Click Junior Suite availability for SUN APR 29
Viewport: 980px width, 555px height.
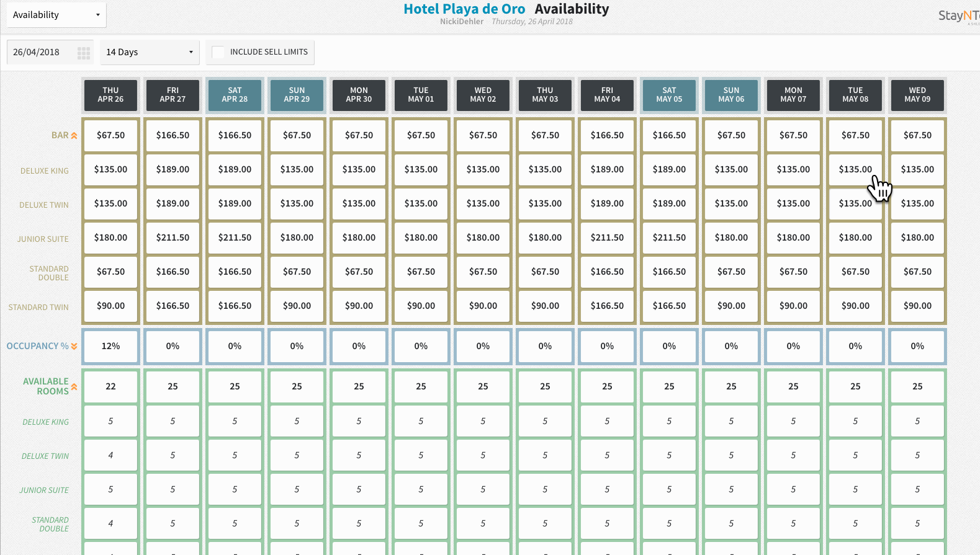(x=297, y=489)
